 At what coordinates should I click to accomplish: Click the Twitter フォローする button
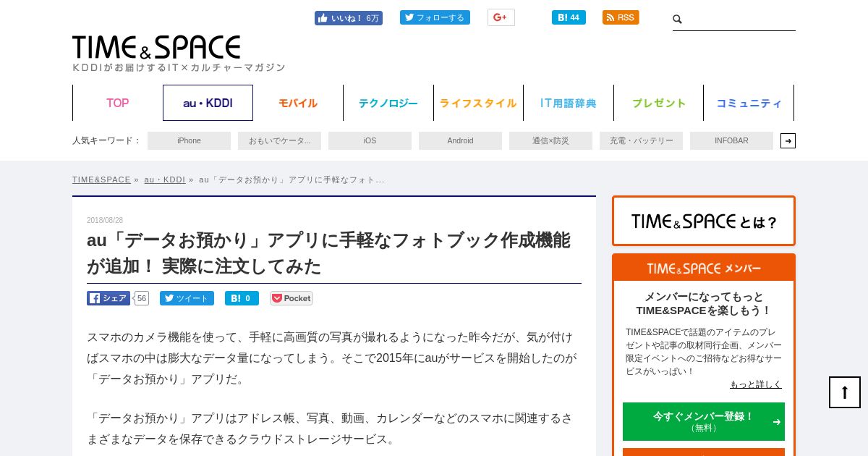pyautogui.click(x=435, y=17)
